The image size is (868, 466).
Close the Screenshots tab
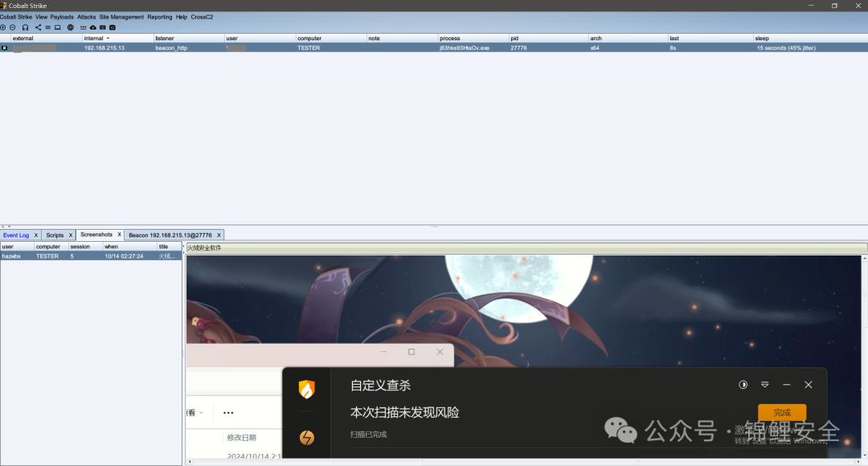(119, 235)
